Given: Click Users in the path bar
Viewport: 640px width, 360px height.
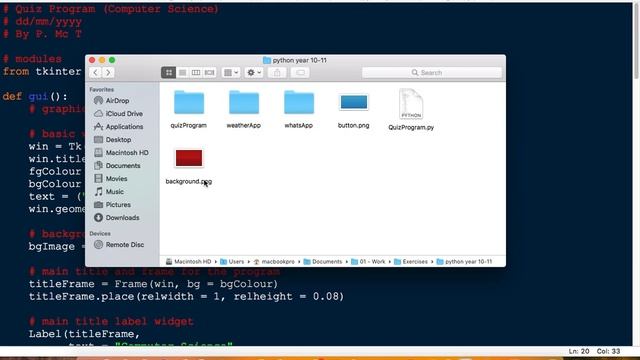Looking at the screenshot, I should pos(232,262).
